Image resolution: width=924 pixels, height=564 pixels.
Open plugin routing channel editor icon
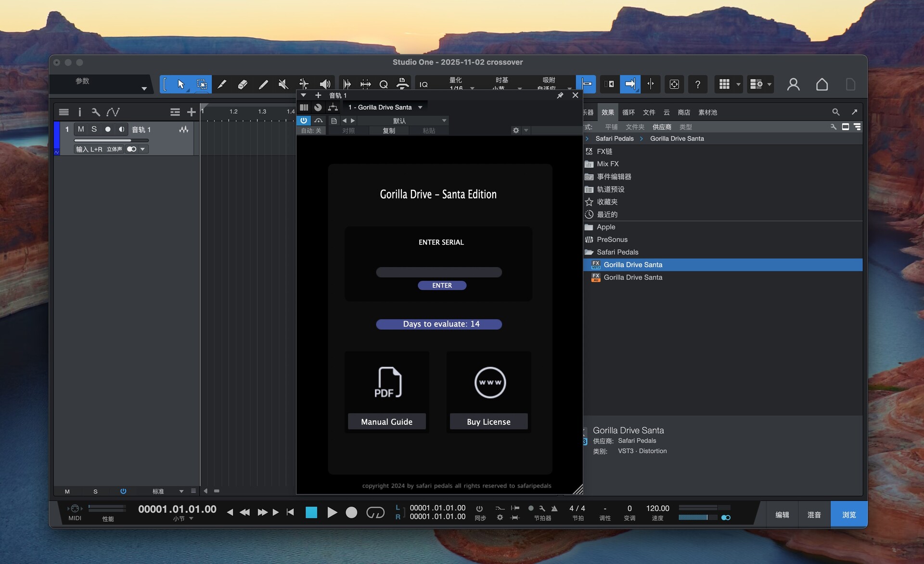point(333,107)
